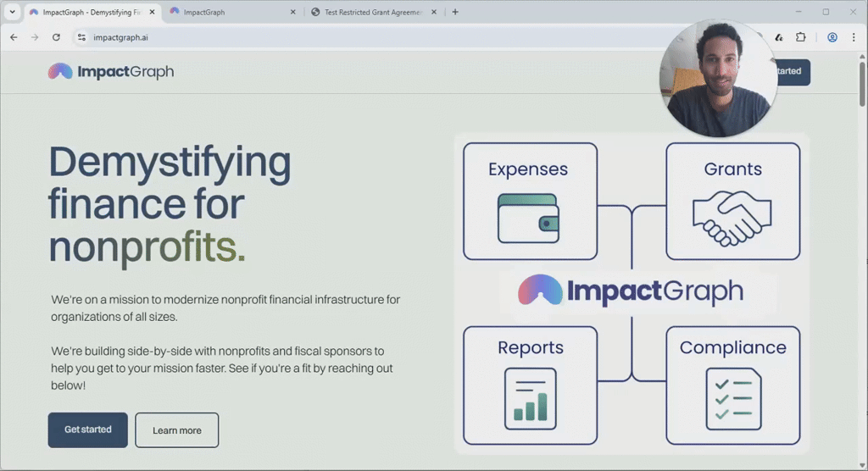Close the second ImpactGraph tab

click(292, 12)
